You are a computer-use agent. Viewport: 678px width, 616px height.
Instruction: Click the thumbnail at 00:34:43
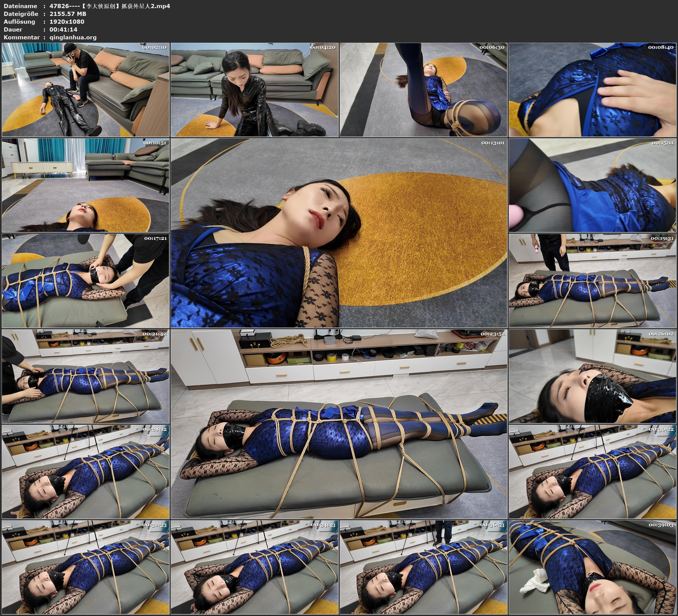(x=254, y=567)
